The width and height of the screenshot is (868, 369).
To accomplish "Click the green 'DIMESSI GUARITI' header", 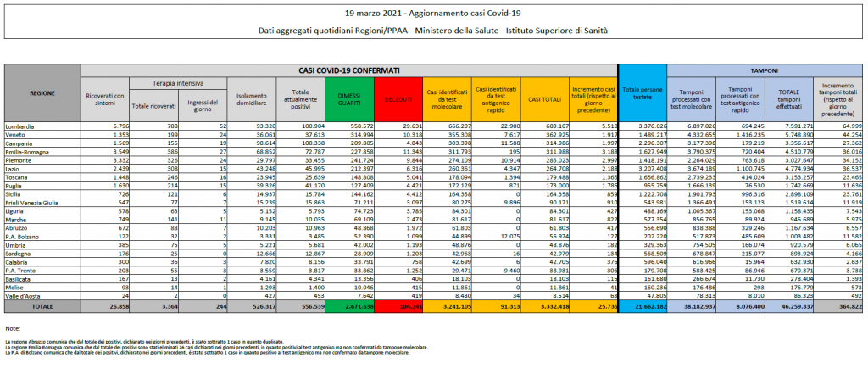I will 349,99.
